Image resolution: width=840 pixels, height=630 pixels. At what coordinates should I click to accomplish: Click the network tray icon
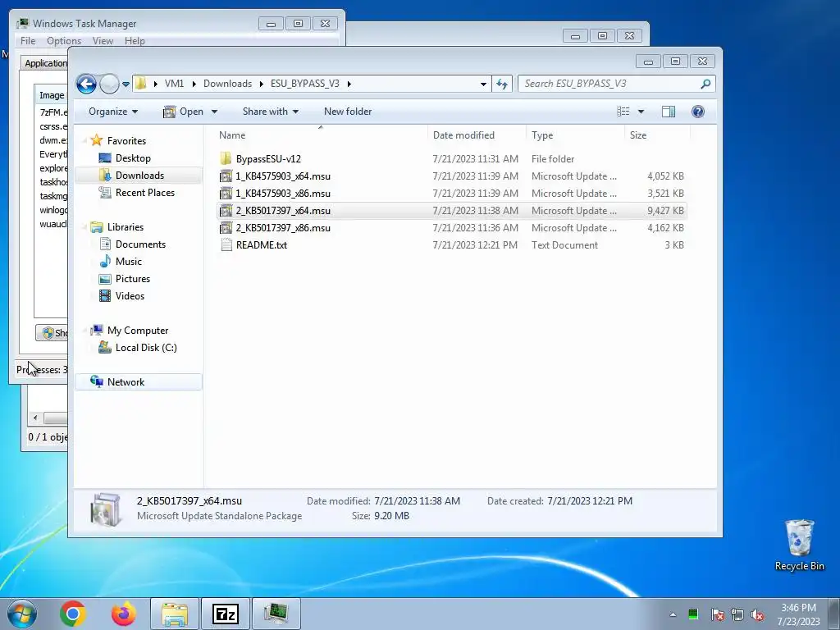click(737, 614)
